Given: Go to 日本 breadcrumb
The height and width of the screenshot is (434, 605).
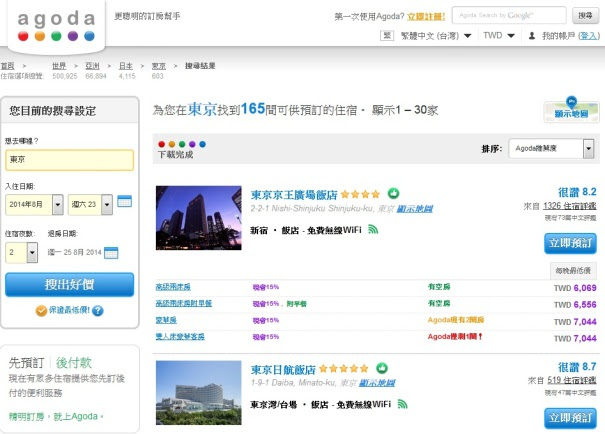Looking at the screenshot, I should point(126,66).
